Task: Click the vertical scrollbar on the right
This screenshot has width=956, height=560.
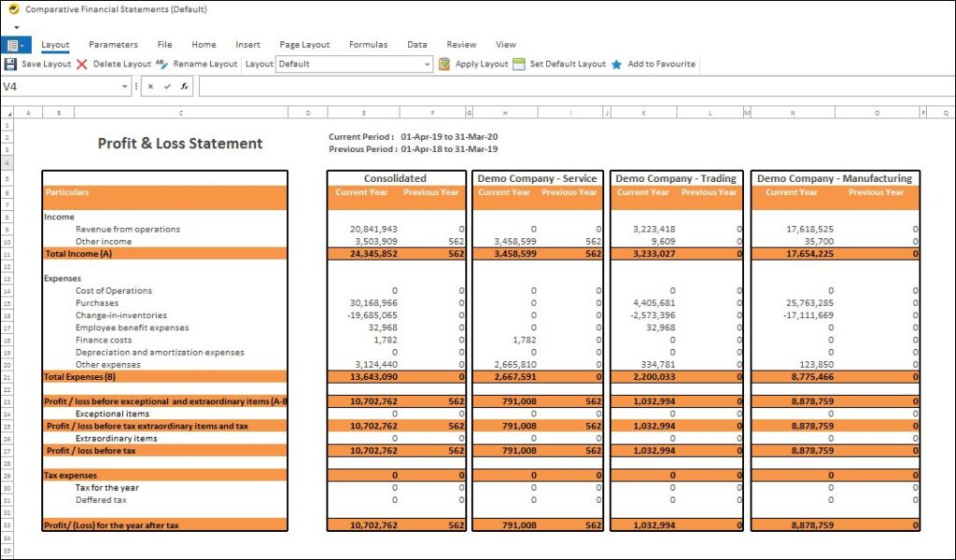Action: tap(950, 280)
